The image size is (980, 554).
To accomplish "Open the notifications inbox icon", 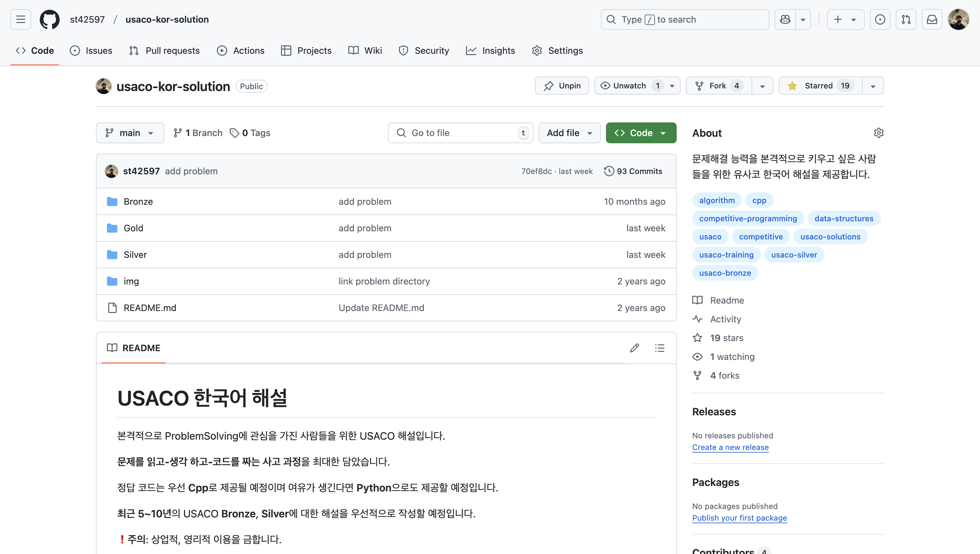I will click(x=932, y=19).
